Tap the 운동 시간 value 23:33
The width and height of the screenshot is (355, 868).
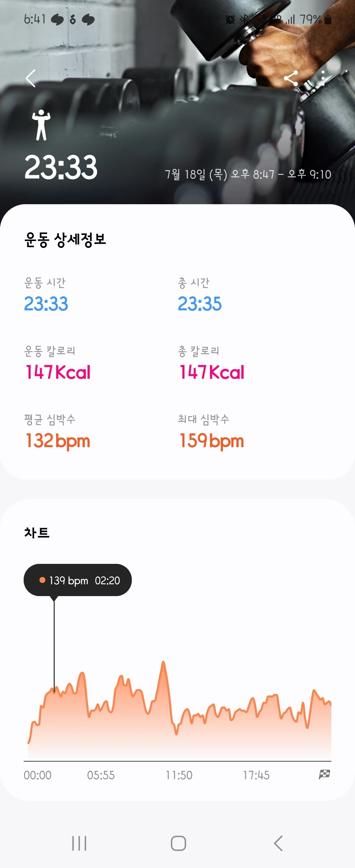click(x=46, y=303)
